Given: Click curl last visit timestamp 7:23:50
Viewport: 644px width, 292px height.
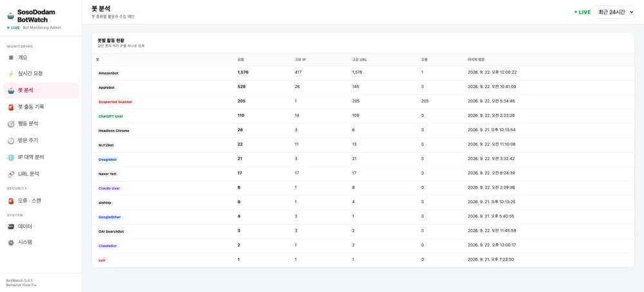Looking at the screenshot, I should (491, 260).
